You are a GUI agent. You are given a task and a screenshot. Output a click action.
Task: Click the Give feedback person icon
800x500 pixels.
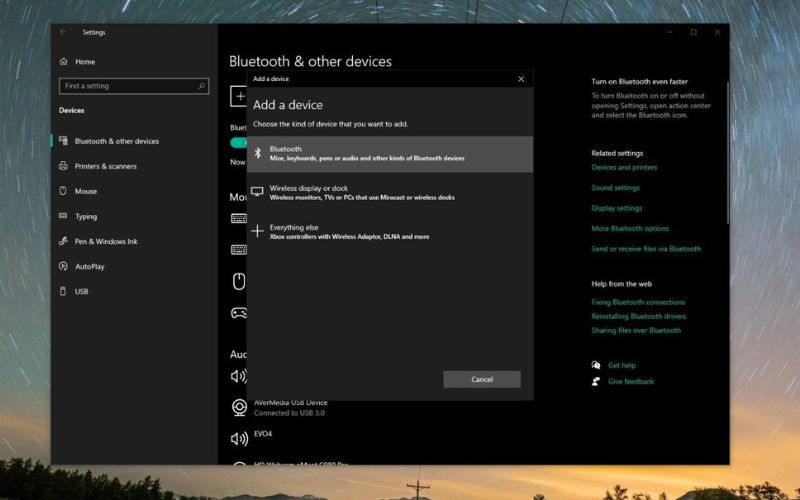(x=595, y=381)
